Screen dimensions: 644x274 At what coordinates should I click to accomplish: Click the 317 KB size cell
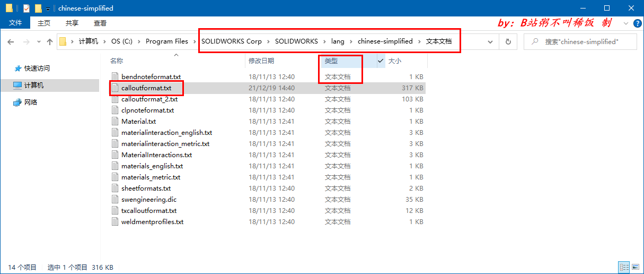coord(412,88)
